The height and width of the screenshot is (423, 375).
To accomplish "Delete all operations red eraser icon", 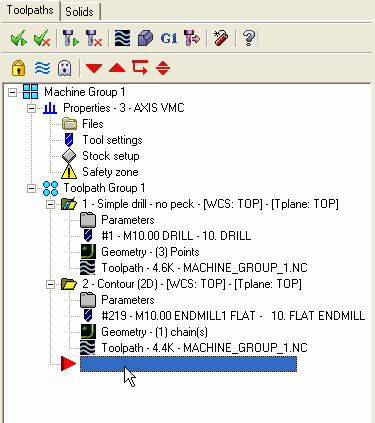I will pyautogui.click(x=221, y=38).
